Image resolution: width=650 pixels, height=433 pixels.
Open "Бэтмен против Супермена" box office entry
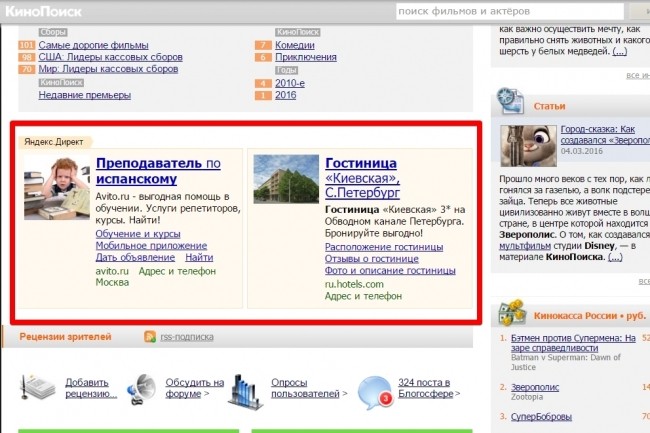click(x=573, y=343)
